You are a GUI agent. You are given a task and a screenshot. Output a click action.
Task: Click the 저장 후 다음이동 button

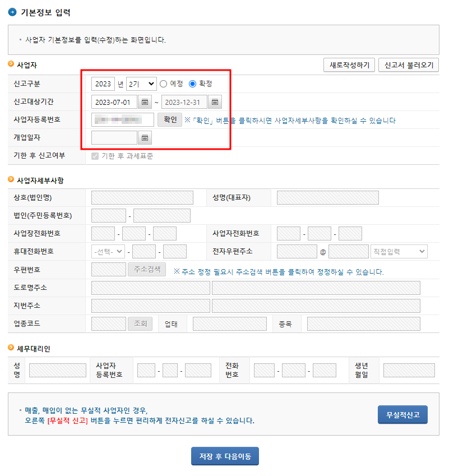224,456
